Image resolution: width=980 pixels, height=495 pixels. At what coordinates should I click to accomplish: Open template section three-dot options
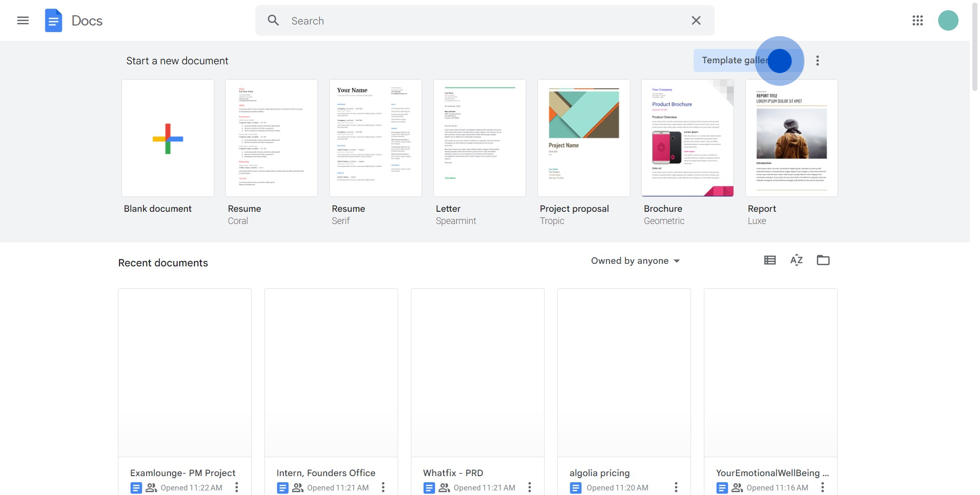[x=818, y=61]
